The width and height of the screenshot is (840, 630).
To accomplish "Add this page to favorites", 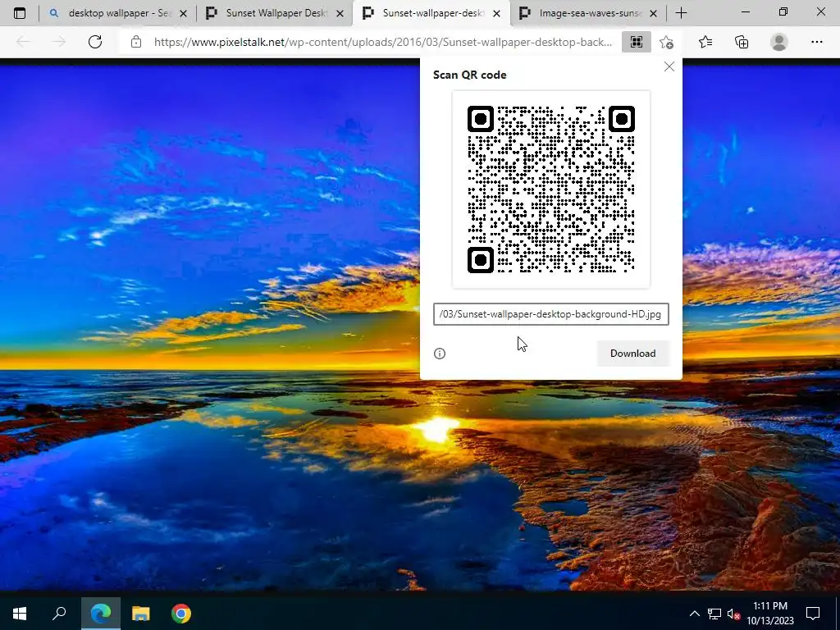I will 666,42.
